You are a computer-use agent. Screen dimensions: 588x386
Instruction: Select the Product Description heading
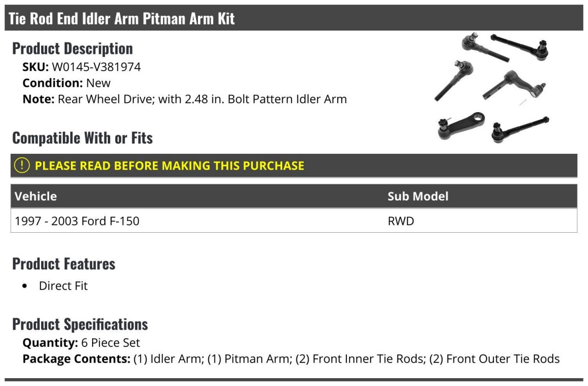[73, 48]
